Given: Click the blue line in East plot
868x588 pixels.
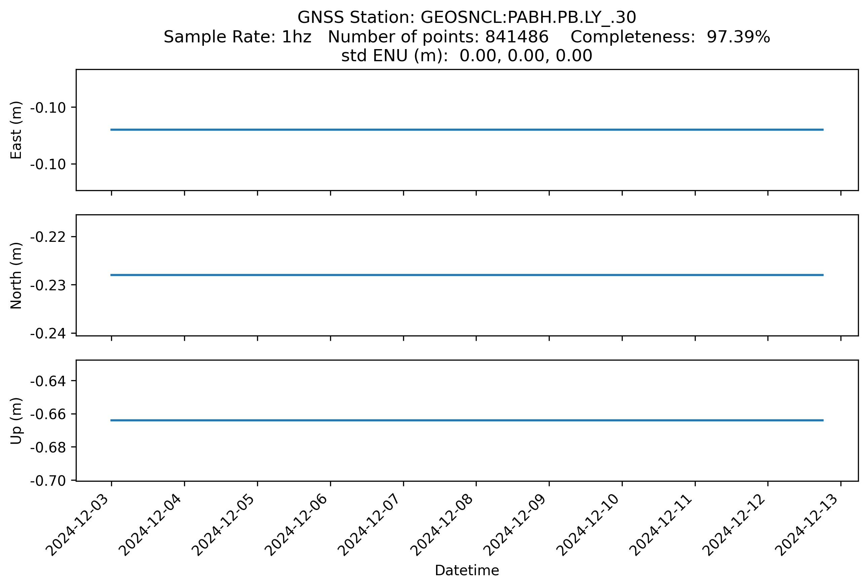Looking at the screenshot, I should 467,130.
